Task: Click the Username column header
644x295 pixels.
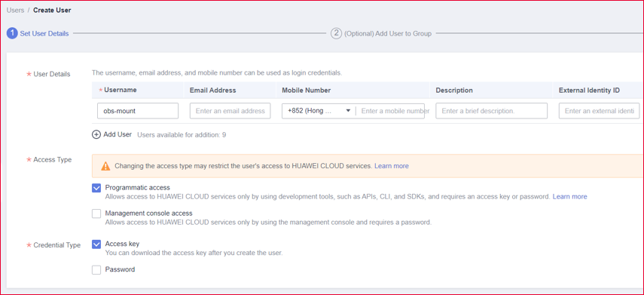Action: [121, 90]
